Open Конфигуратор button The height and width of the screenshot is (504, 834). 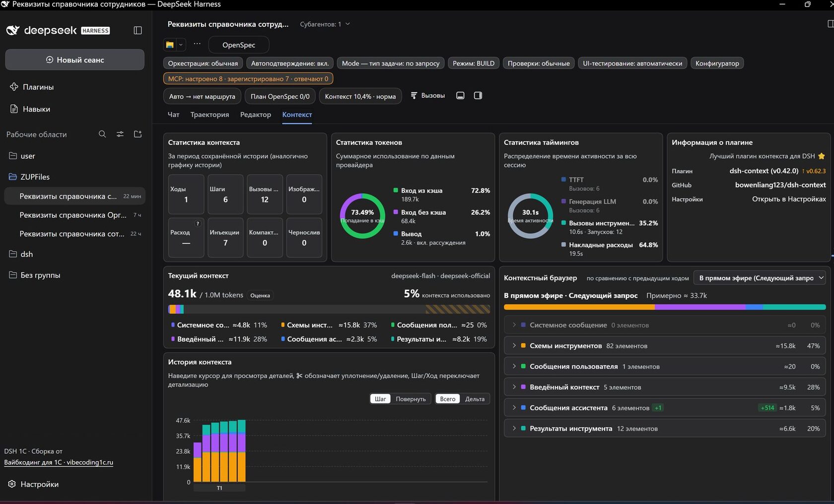[x=717, y=63]
